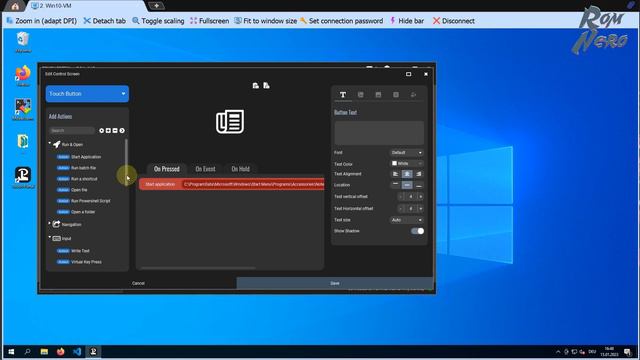This screenshot has width=640, height=360.
Task: Toggle the Show Shadow switch
Action: point(418,231)
